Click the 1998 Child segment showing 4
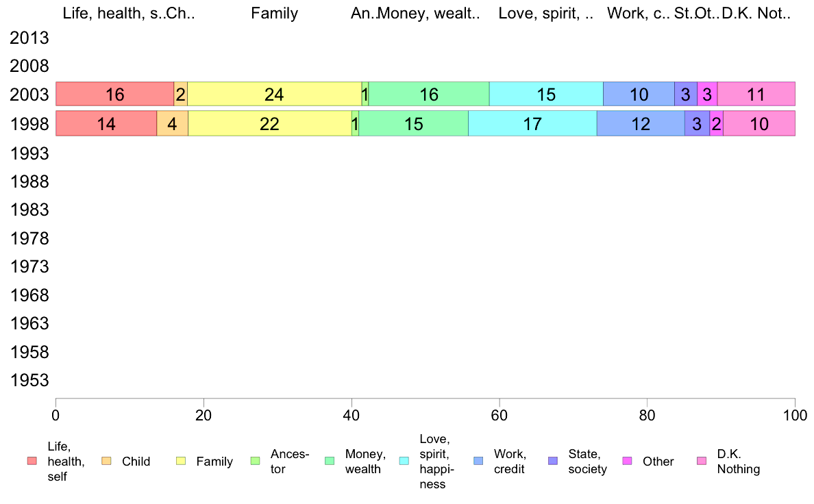814x504 pixels. 173,123
